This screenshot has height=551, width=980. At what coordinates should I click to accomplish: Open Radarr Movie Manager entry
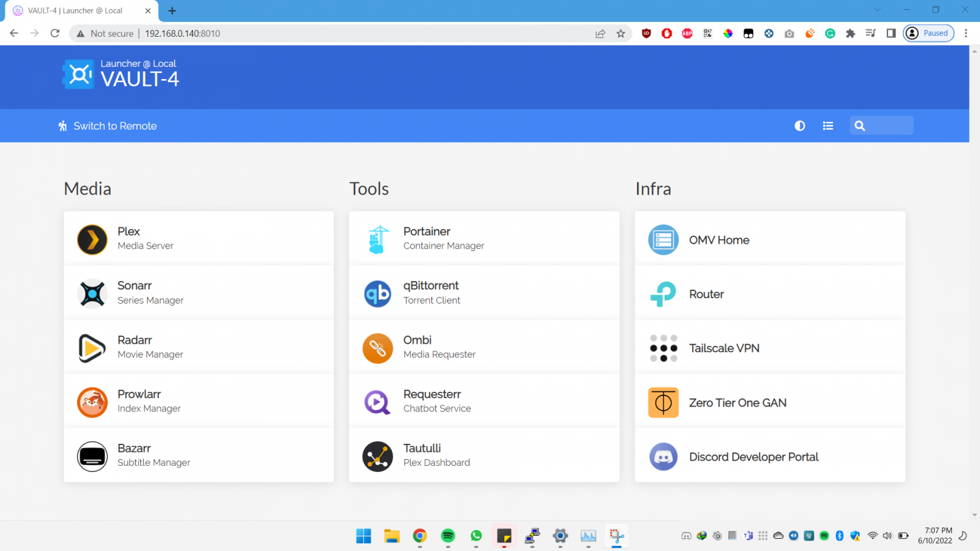click(x=198, y=347)
